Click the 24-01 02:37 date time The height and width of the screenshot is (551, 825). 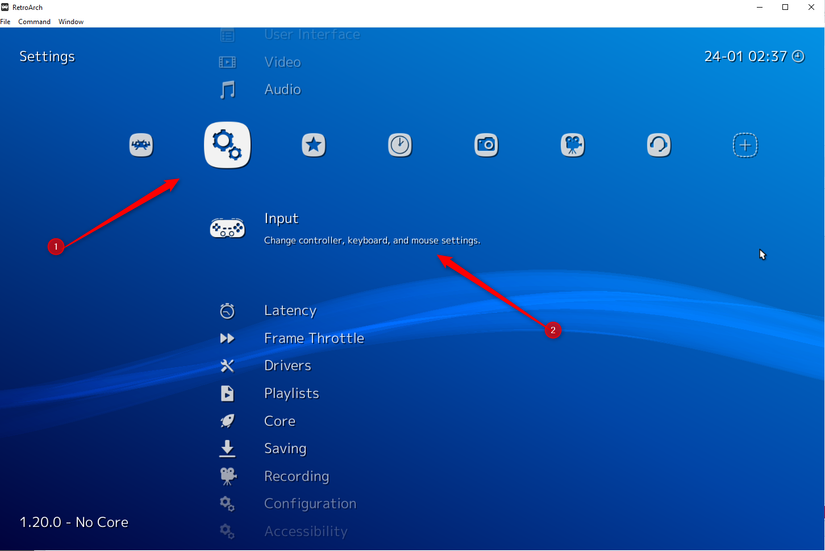pos(746,56)
